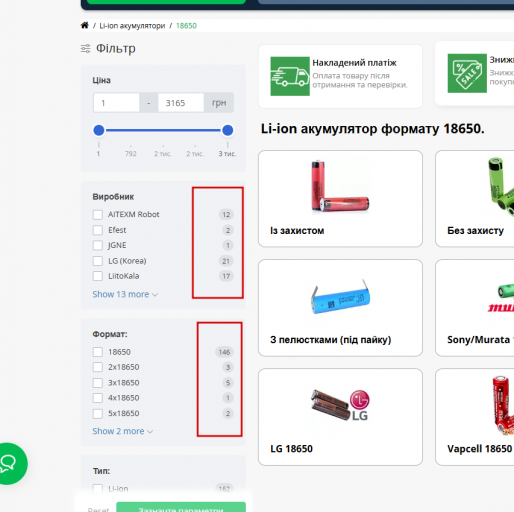Toggle the LiitoKala manufacturer checkbox

tap(98, 276)
